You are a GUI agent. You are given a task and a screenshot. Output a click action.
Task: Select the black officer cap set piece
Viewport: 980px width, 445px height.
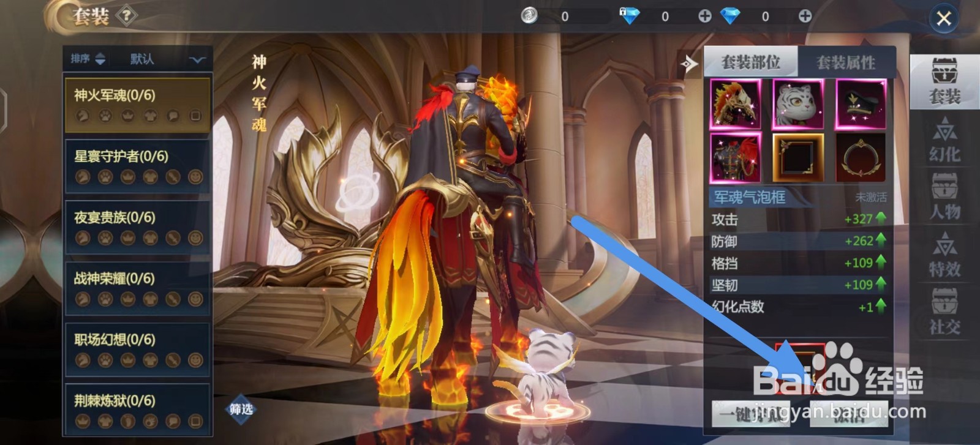[861, 104]
